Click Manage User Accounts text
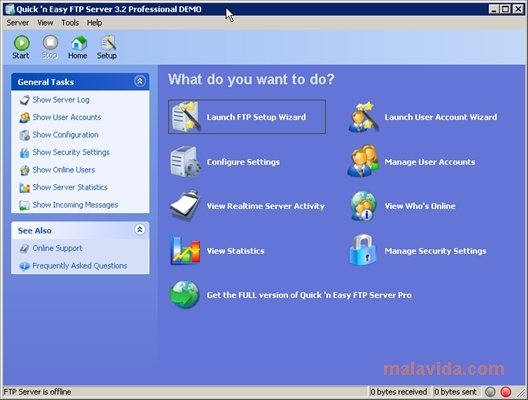The image size is (528, 400). point(430,162)
